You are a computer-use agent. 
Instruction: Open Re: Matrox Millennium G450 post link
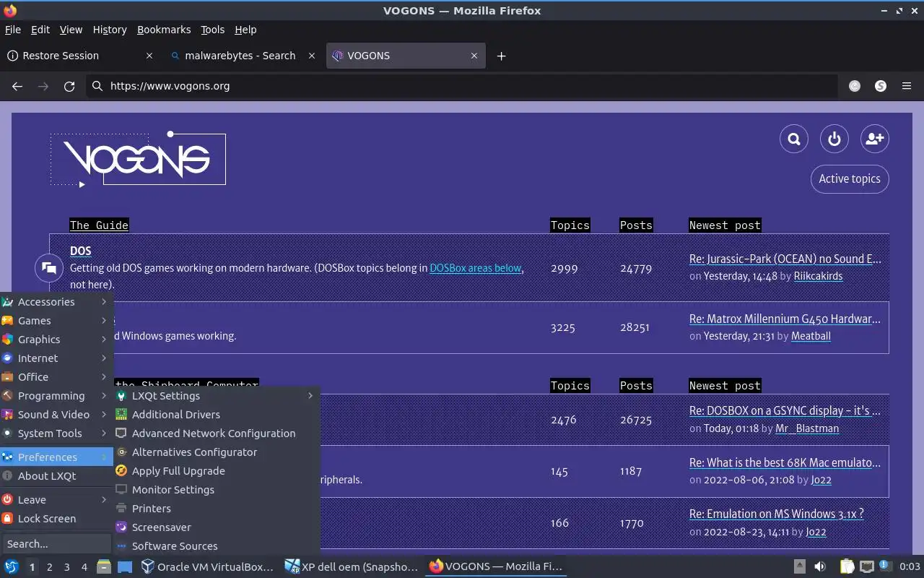785,319
